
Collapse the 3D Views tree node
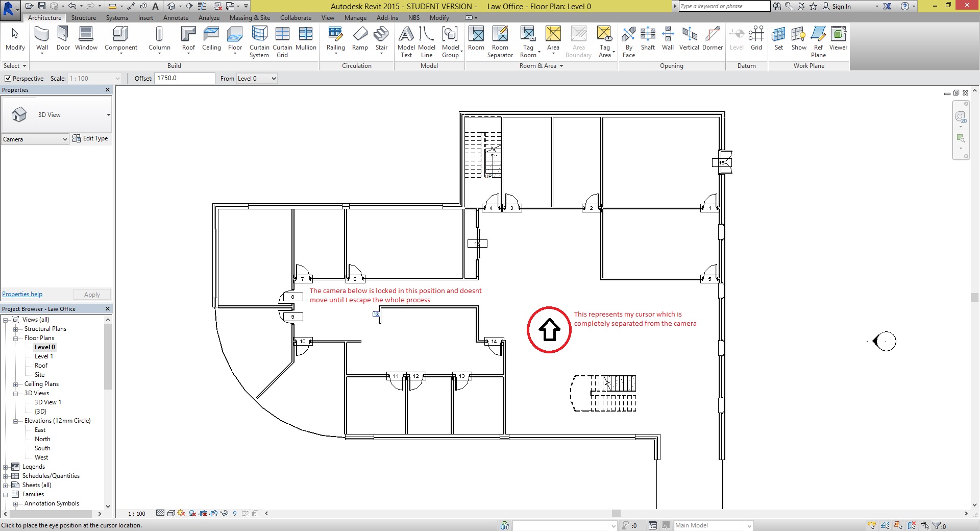coord(16,394)
